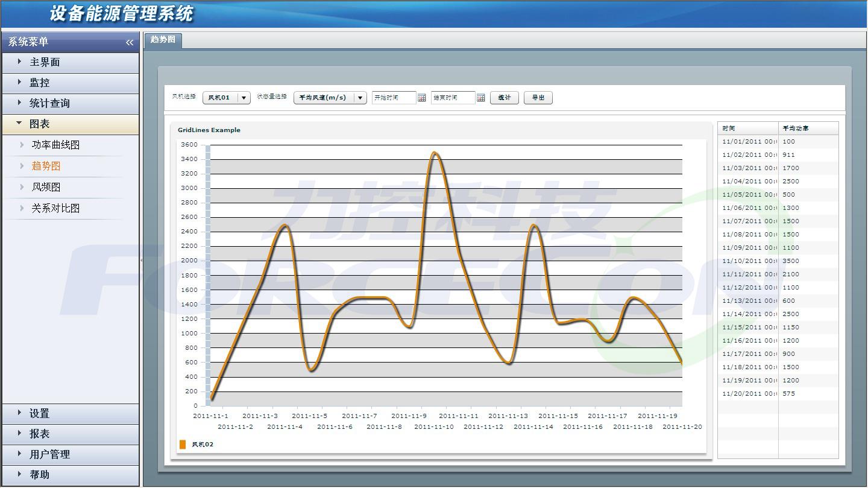
Task: Open the 平均风速(m/s) state dropdown
Action: (x=330, y=98)
